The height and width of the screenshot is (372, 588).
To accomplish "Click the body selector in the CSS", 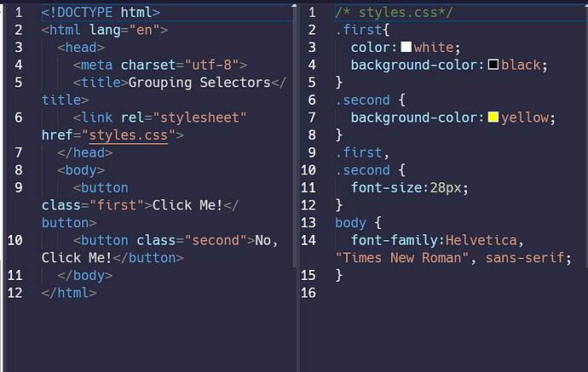I will point(350,223).
